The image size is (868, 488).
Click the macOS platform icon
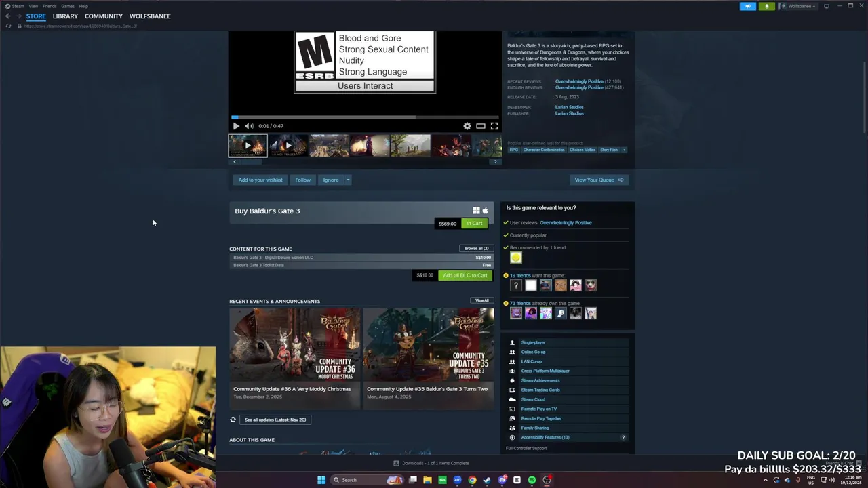tap(485, 211)
